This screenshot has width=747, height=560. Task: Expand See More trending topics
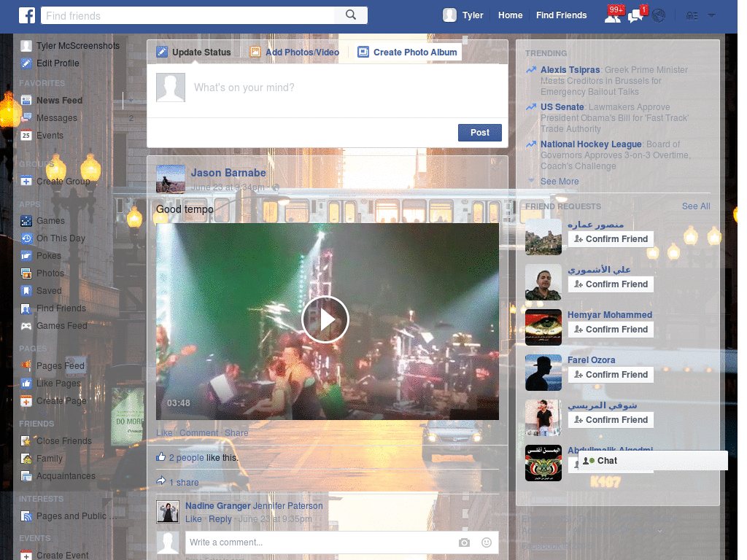560,182
